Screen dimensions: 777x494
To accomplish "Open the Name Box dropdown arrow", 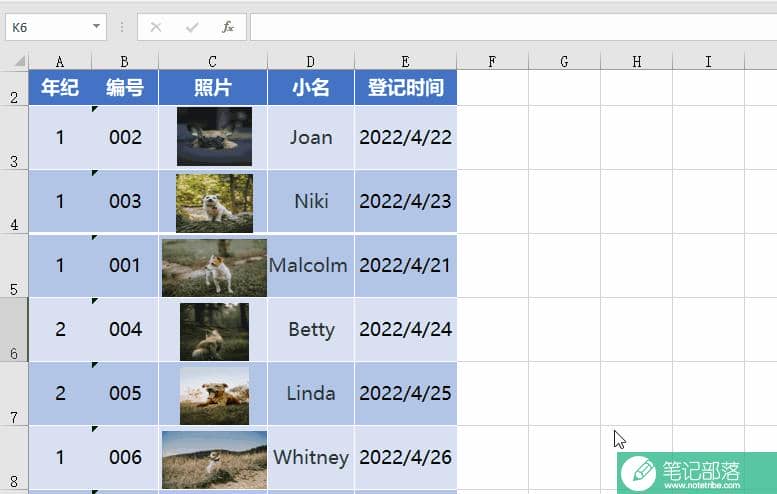I will coord(96,26).
